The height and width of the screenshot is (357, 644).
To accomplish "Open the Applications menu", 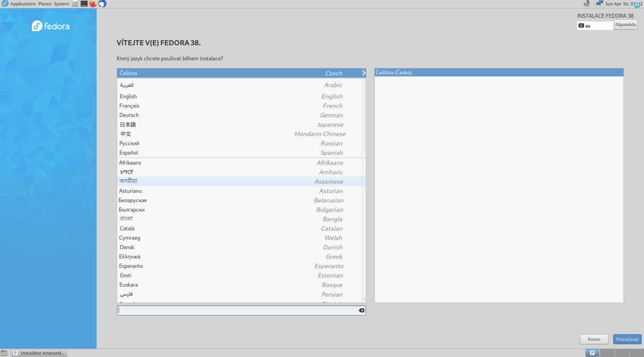I will (23, 4).
